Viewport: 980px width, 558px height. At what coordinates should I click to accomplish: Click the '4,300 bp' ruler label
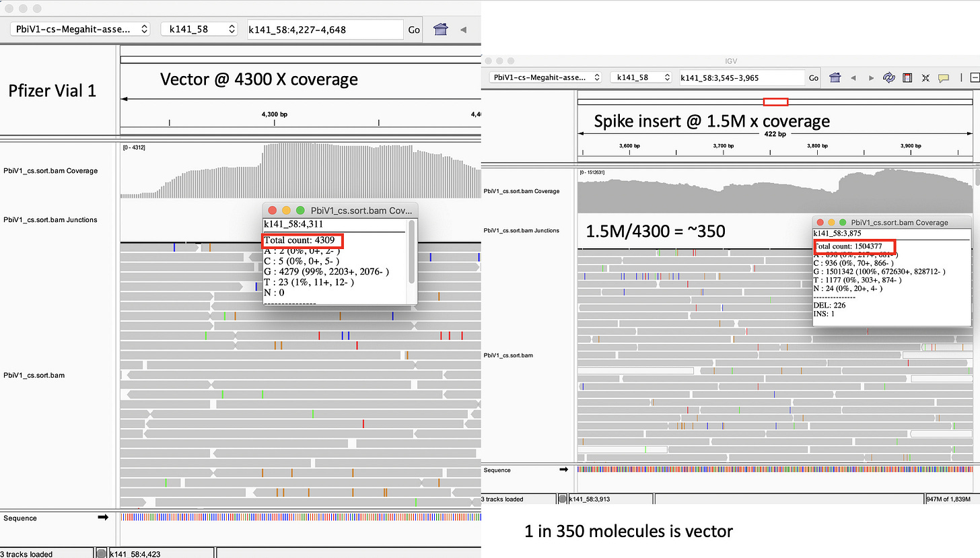(275, 114)
